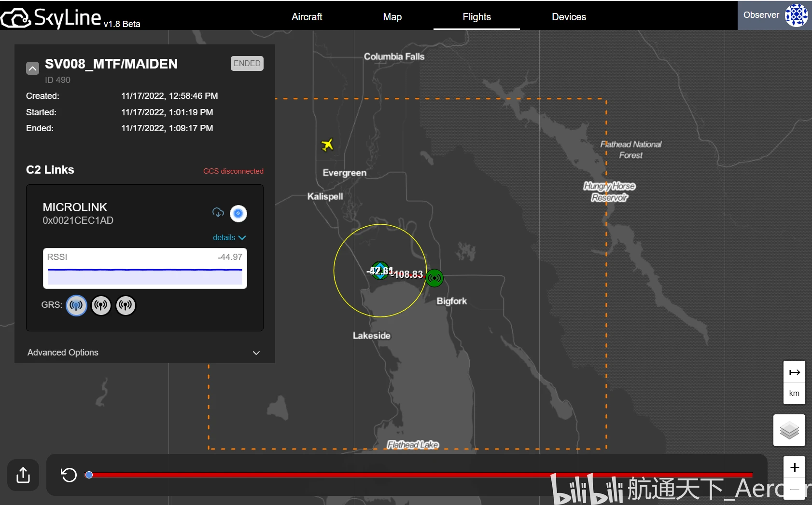Select the first highlighted GRS station icon
Image resolution: width=812 pixels, height=505 pixels.
click(x=76, y=305)
